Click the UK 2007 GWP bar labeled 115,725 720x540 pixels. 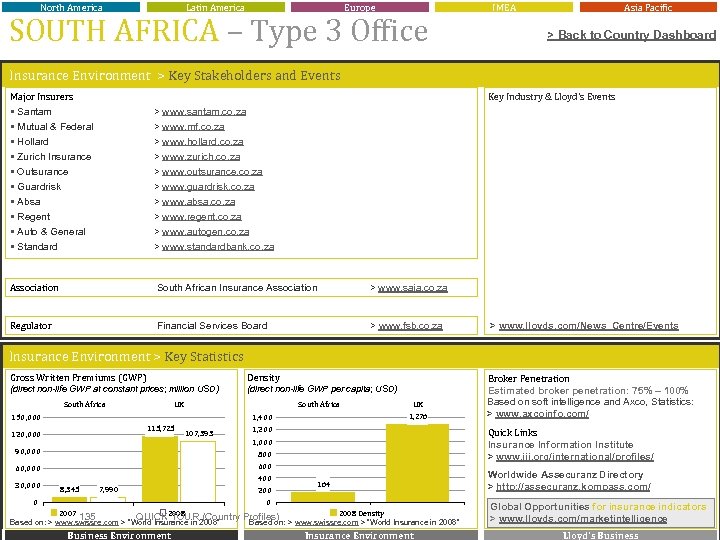(x=160, y=469)
